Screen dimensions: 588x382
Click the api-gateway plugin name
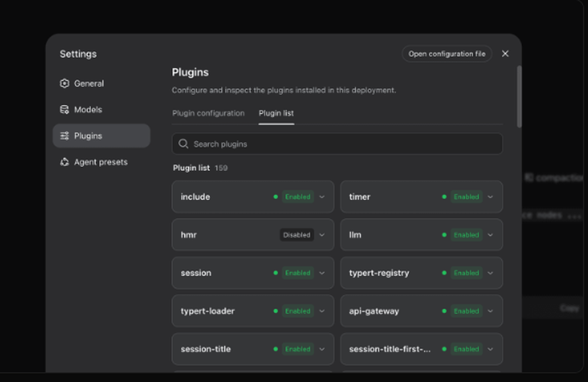point(374,311)
